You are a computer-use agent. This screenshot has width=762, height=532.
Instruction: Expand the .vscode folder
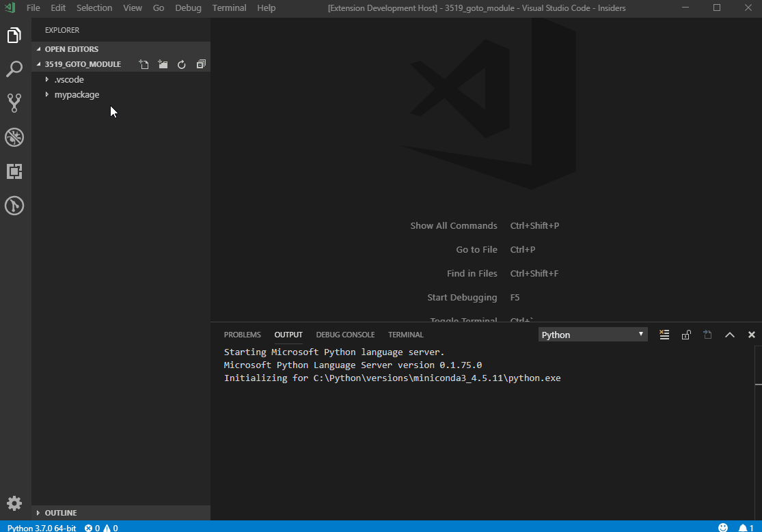coord(69,79)
